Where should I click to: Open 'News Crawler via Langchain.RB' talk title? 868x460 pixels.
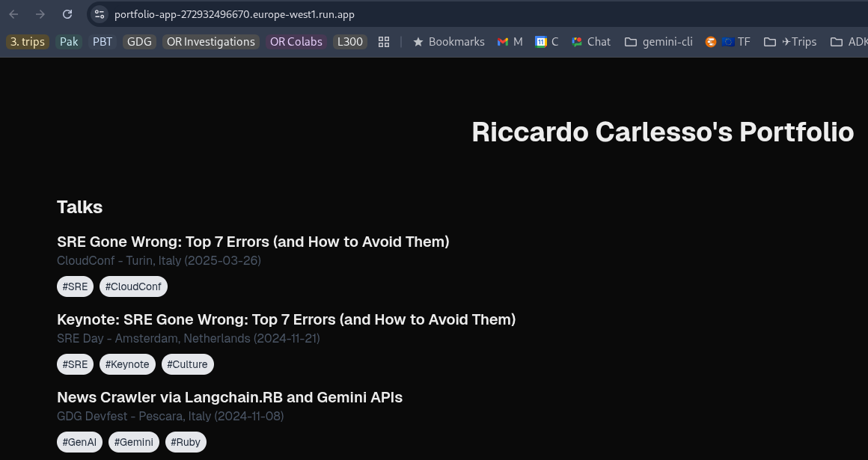pyautogui.click(x=230, y=397)
